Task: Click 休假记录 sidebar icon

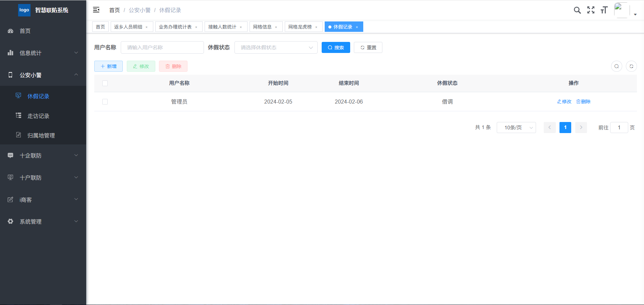Action: [18, 96]
